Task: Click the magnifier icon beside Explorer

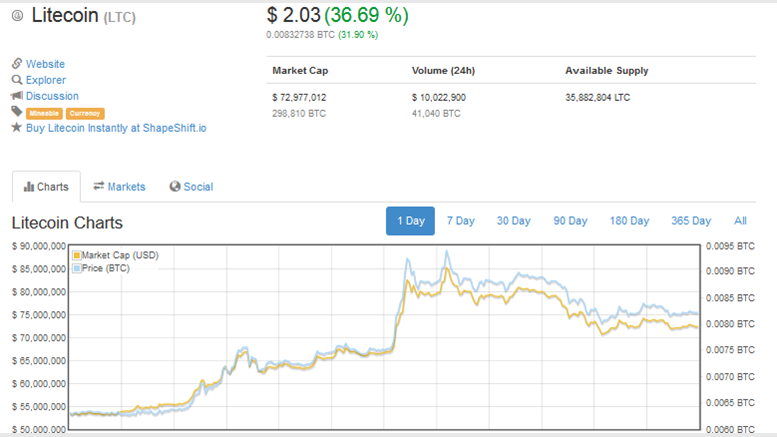Action: coord(17,80)
